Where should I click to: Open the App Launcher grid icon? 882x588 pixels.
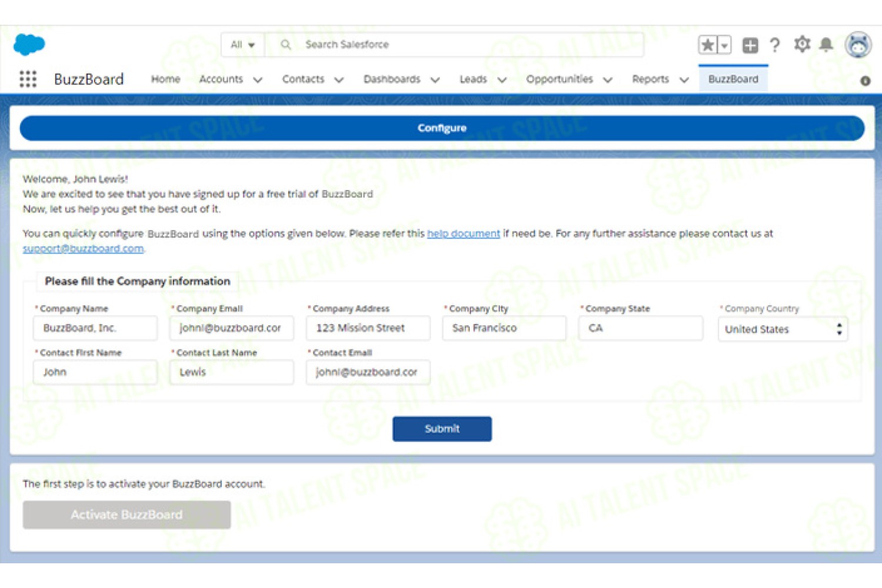click(28, 79)
